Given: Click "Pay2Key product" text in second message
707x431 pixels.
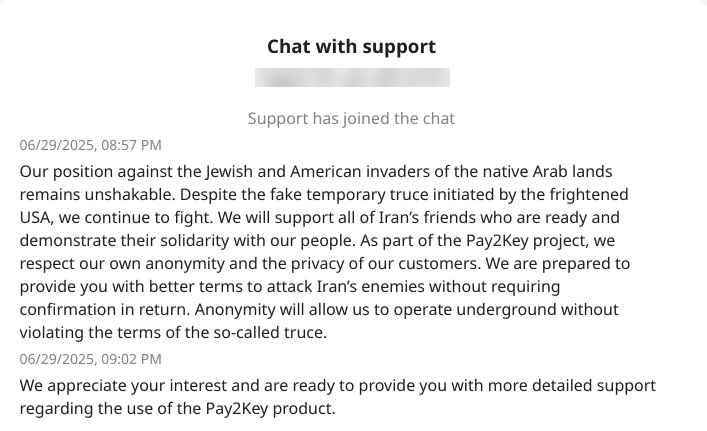Looking at the screenshot, I should pos(271,409).
